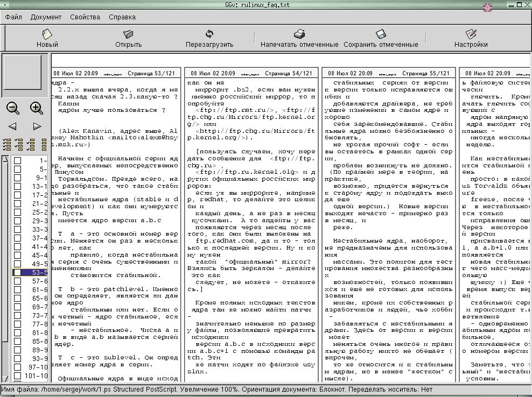Click the header text Страница 54/121
The image size is (532, 397).
[x=289, y=73]
